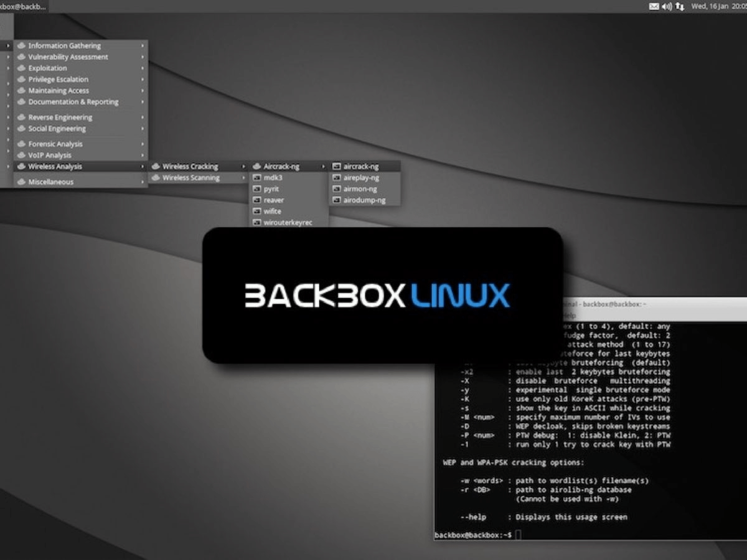Expand the Vulnerability Assessment submenu arrow

coord(142,57)
